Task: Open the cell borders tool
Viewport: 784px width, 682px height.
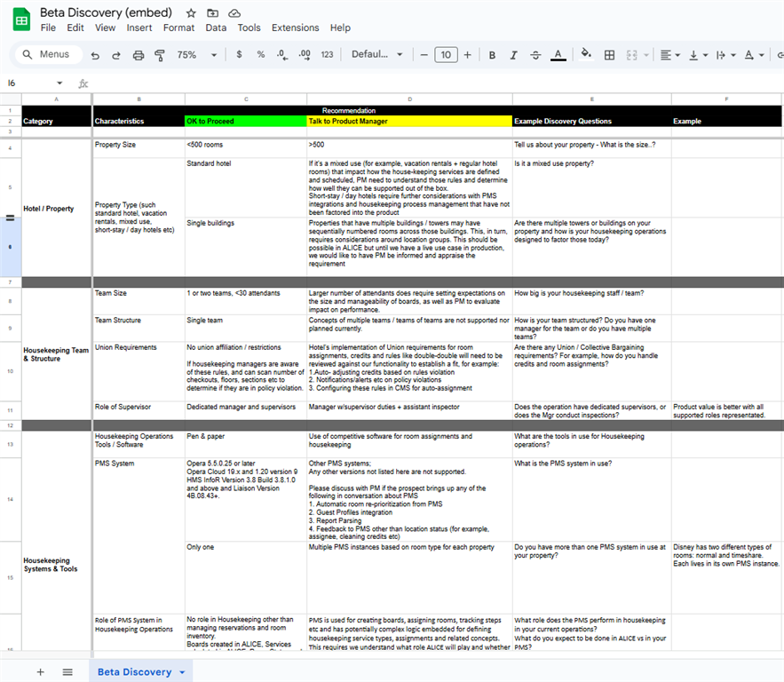Action: point(609,55)
